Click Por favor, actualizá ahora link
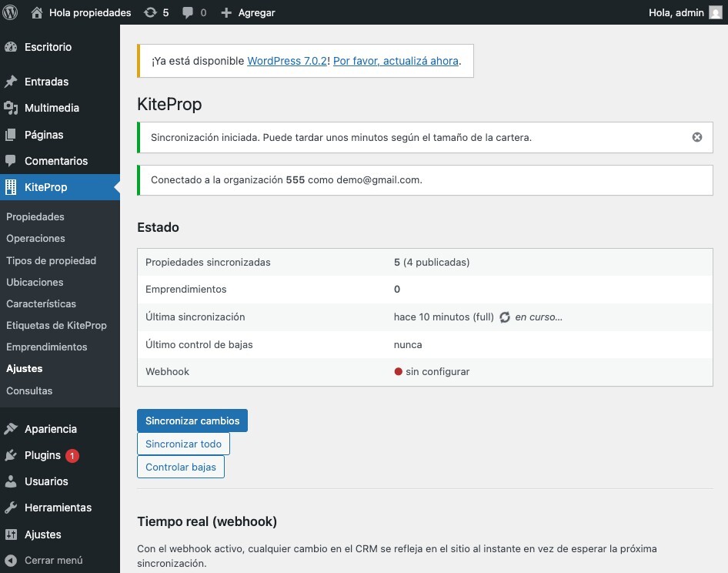The width and height of the screenshot is (728, 573). point(396,61)
